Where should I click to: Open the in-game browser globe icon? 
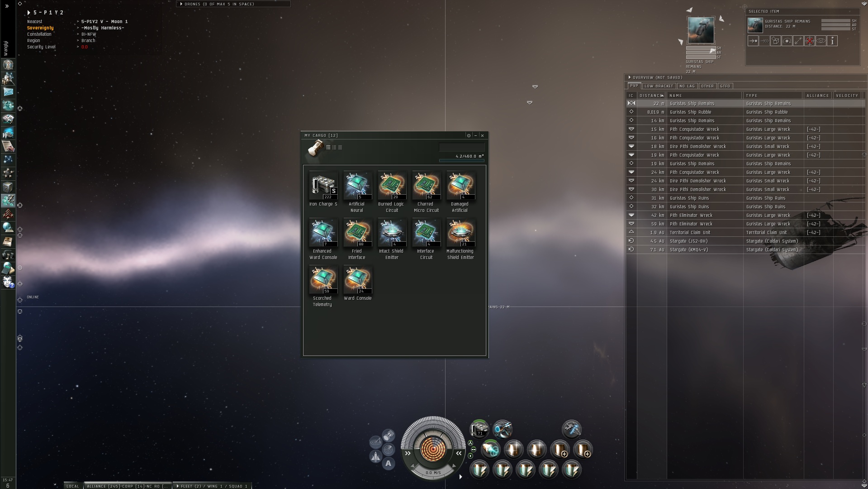[x=8, y=228]
